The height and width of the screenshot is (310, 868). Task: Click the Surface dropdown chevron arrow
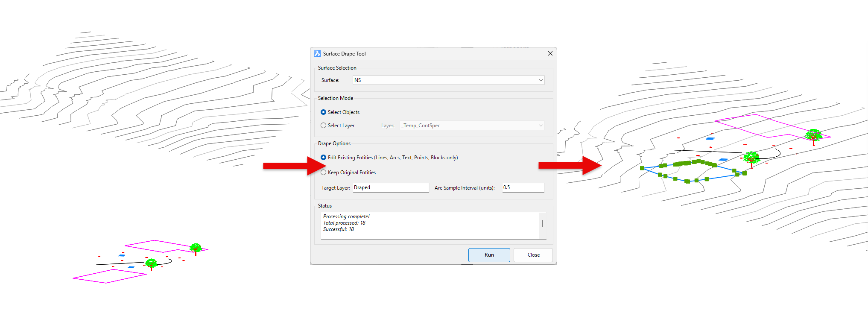coord(541,80)
